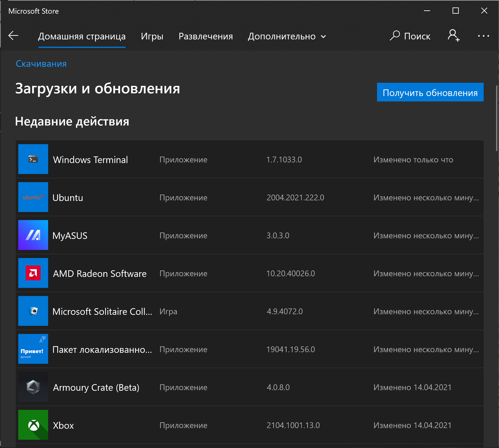Click the Изменено только что status
This screenshot has width=499, height=448.
tap(413, 159)
